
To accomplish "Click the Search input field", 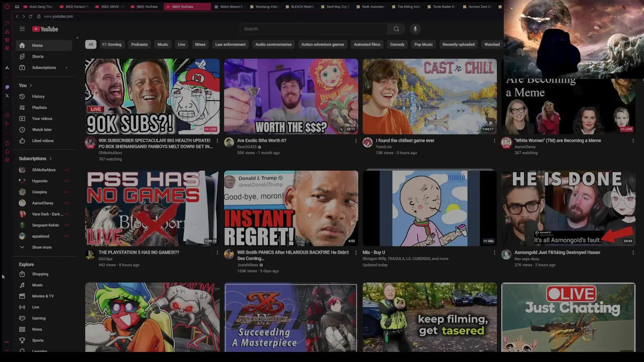I will [x=314, y=29].
